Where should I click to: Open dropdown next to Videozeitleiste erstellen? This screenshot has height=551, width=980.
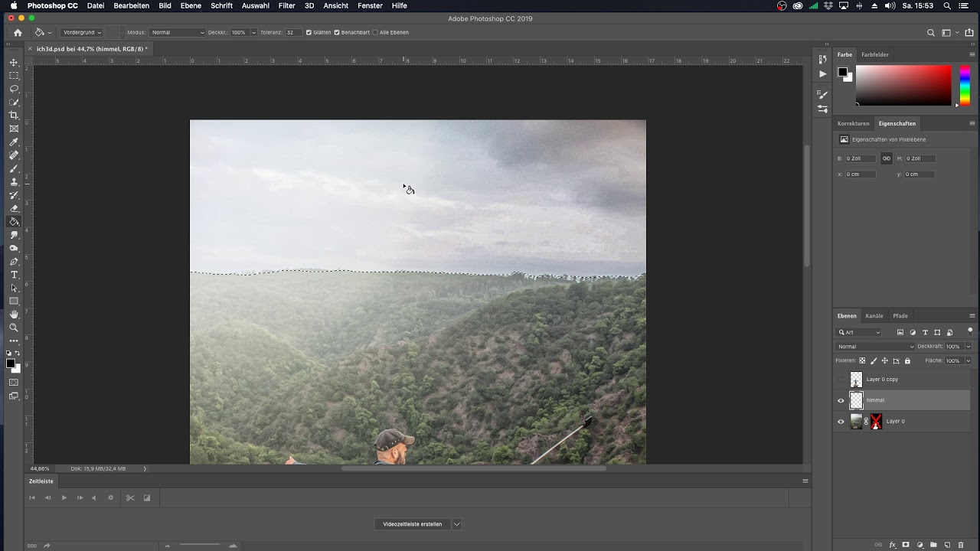point(457,524)
